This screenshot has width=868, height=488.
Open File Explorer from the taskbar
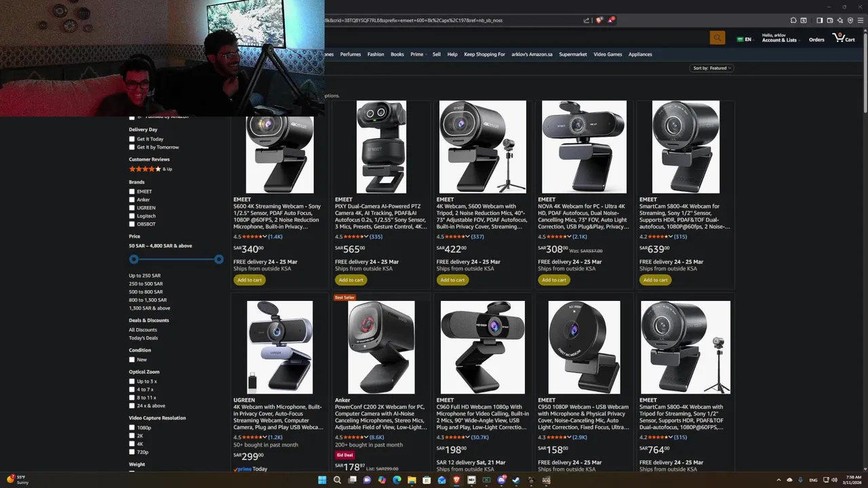pos(412,480)
